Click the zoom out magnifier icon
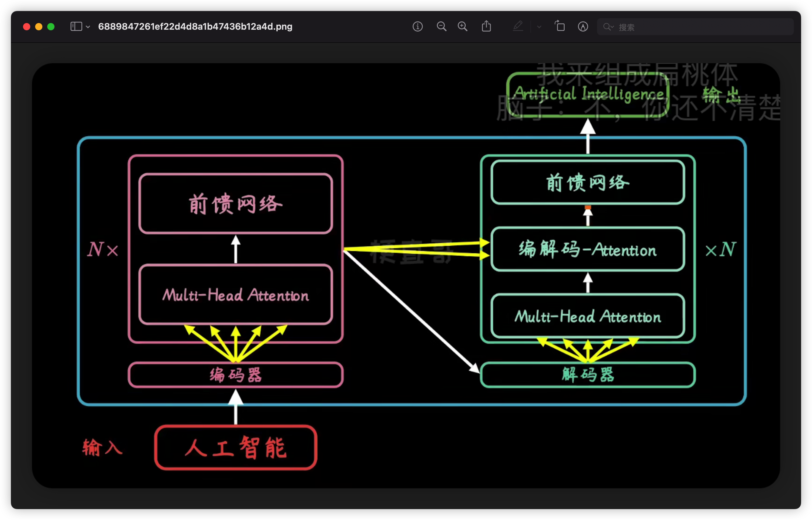Image resolution: width=812 pixels, height=520 pixels. point(441,26)
